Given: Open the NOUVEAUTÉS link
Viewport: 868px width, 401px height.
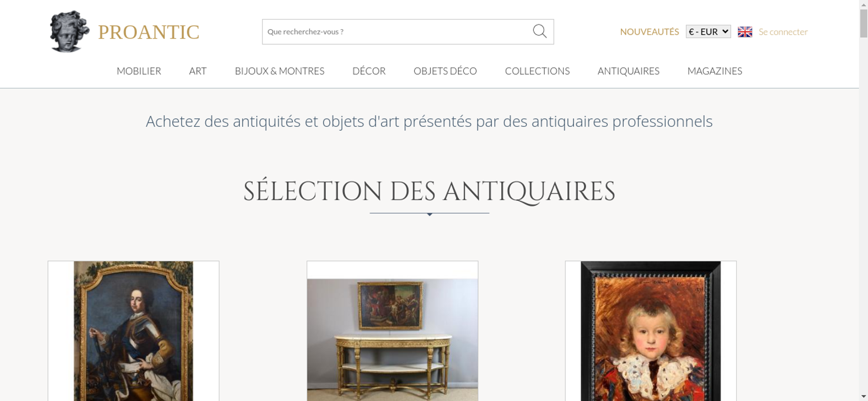Looking at the screenshot, I should [x=649, y=32].
